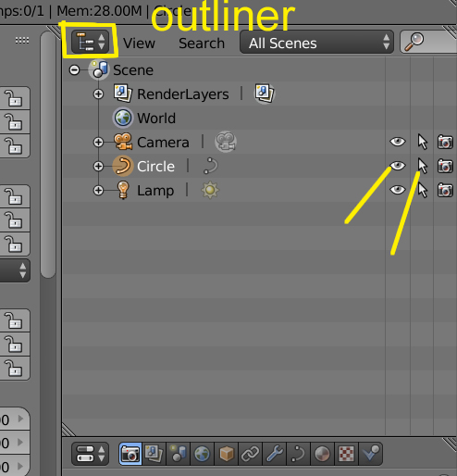
Task: Open the Scene properties tab
Action: pos(179,454)
